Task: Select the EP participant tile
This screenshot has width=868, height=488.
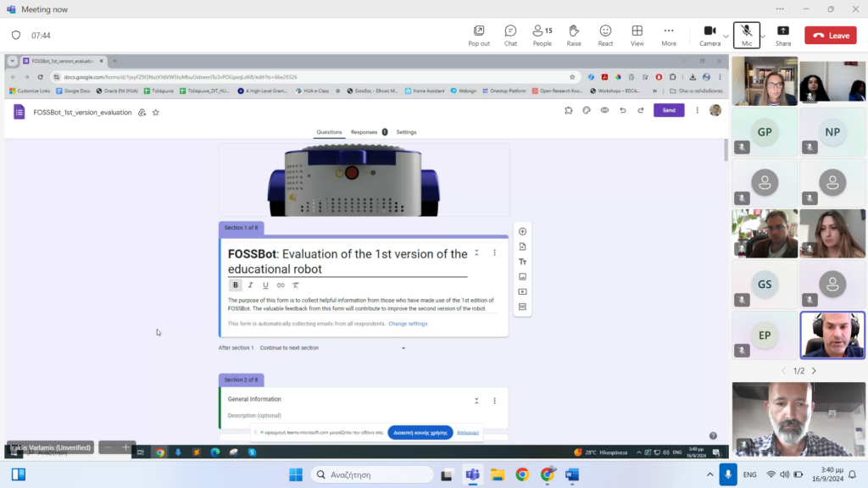Action: 765,335
